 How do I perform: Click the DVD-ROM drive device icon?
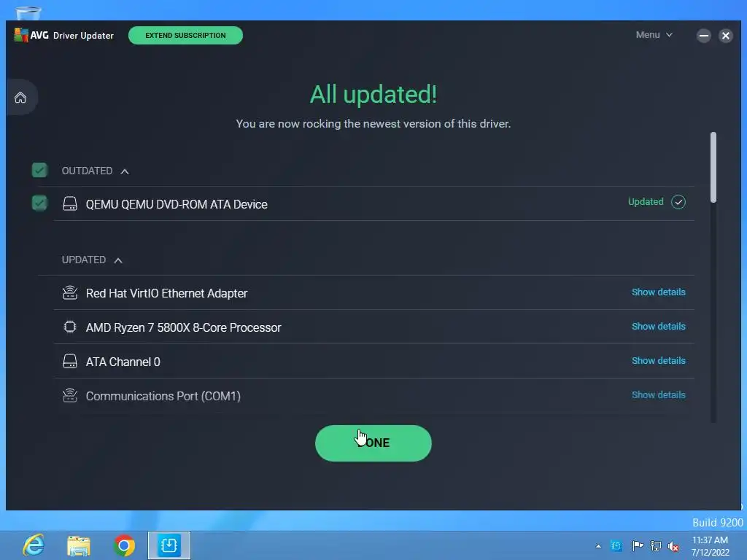click(70, 204)
